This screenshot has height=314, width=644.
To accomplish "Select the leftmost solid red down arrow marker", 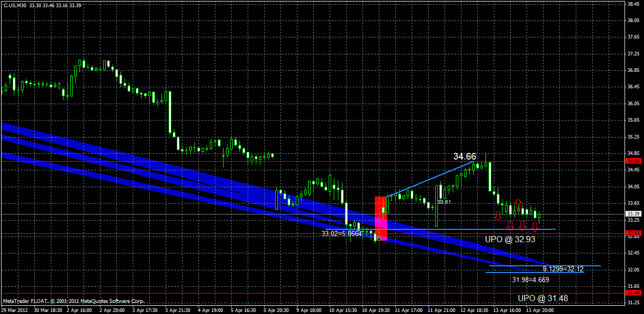I will (498, 216).
